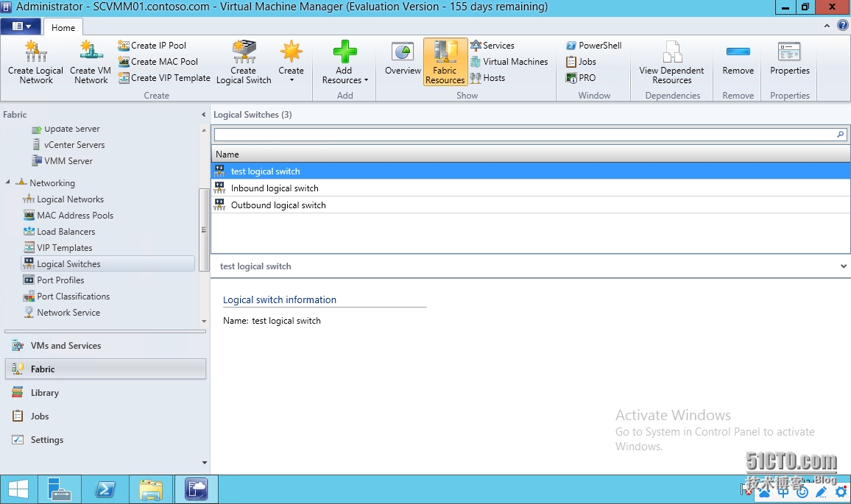Open Port Classifications node

pyautogui.click(x=66, y=297)
